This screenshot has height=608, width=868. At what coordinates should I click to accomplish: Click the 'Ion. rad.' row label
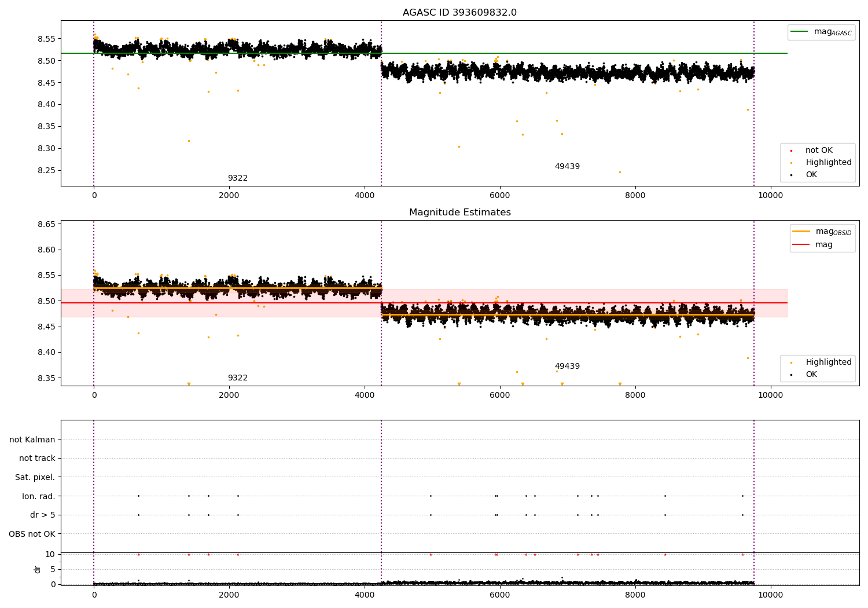[x=39, y=496]
